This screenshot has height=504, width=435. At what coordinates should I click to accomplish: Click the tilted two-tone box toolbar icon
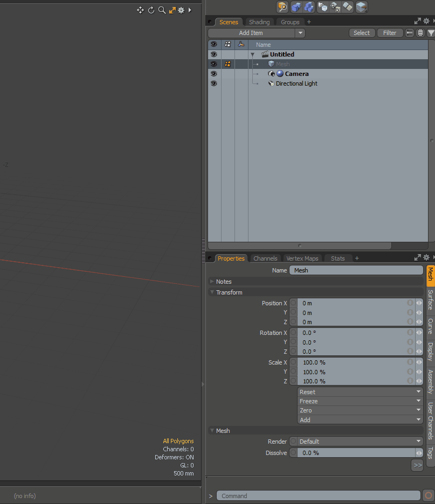click(348, 7)
